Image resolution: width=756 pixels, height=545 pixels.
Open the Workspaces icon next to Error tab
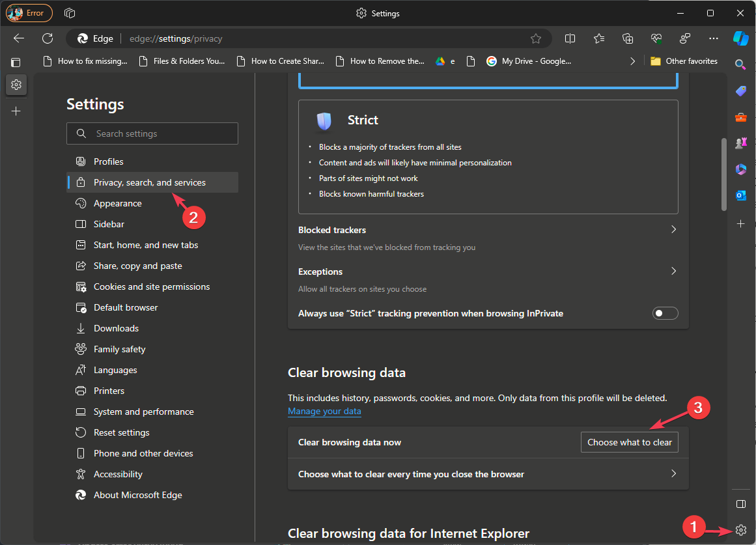click(x=69, y=12)
